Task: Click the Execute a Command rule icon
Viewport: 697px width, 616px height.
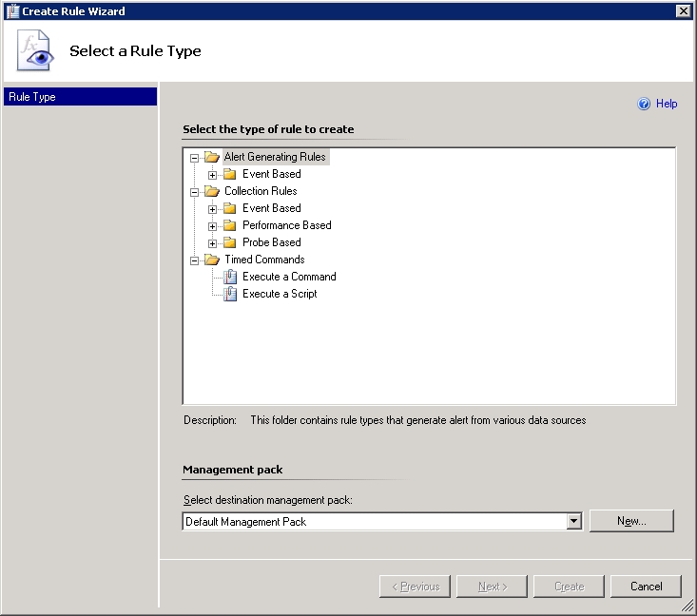Action: pos(229,277)
